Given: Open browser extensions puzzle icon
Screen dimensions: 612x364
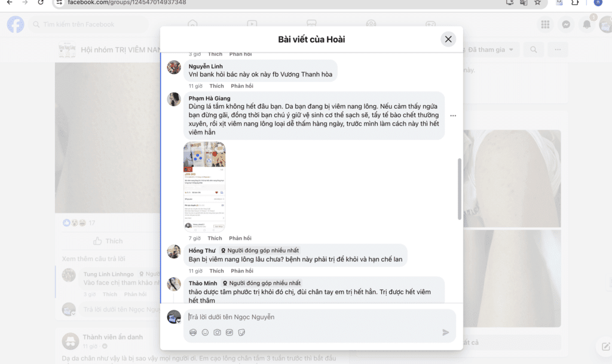Looking at the screenshot, I should (x=575, y=3).
